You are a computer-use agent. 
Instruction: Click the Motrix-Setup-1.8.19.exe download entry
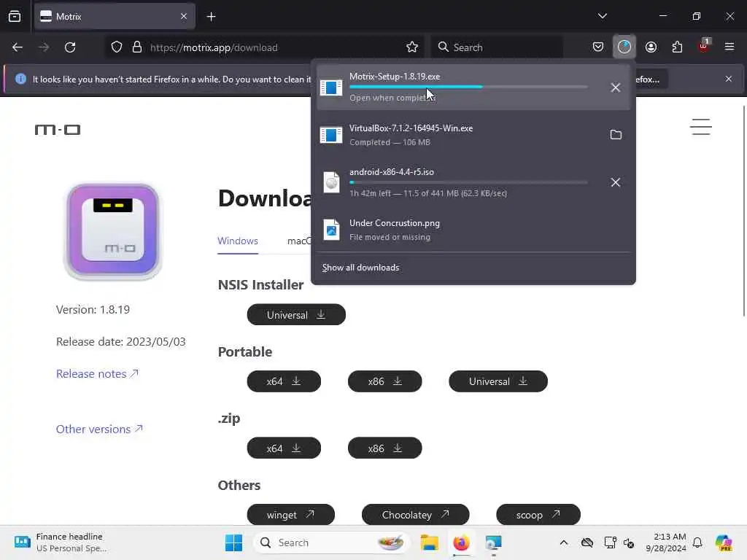(x=473, y=87)
